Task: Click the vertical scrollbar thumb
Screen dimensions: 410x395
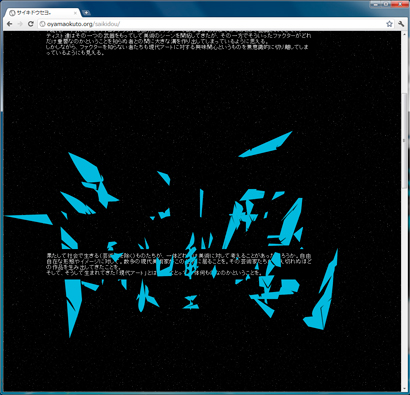Action: pyautogui.click(x=404, y=142)
